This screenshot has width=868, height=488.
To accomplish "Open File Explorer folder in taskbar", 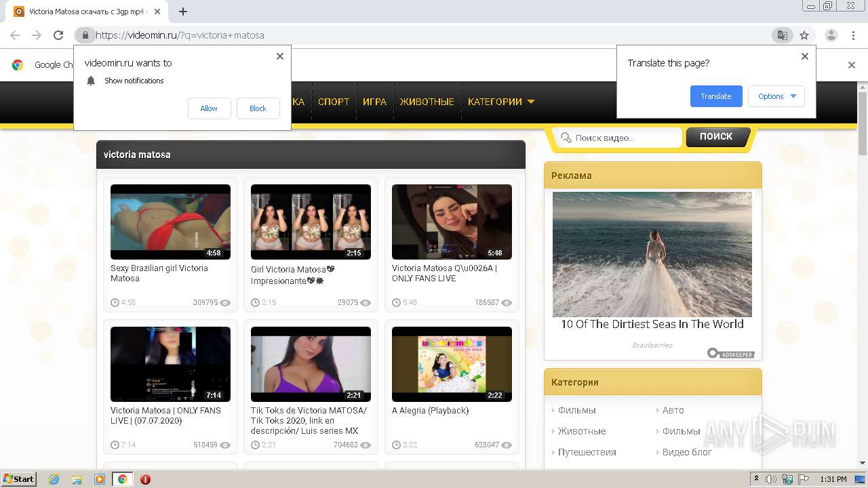I will point(77,479).
